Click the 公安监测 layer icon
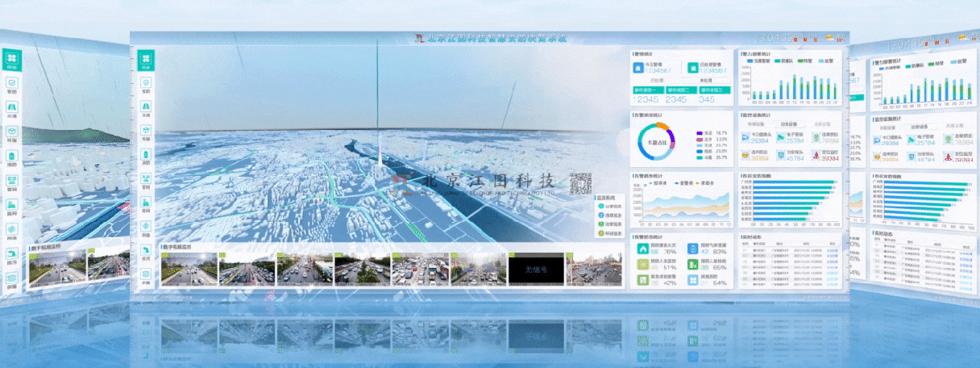 [x=600, y=207]
